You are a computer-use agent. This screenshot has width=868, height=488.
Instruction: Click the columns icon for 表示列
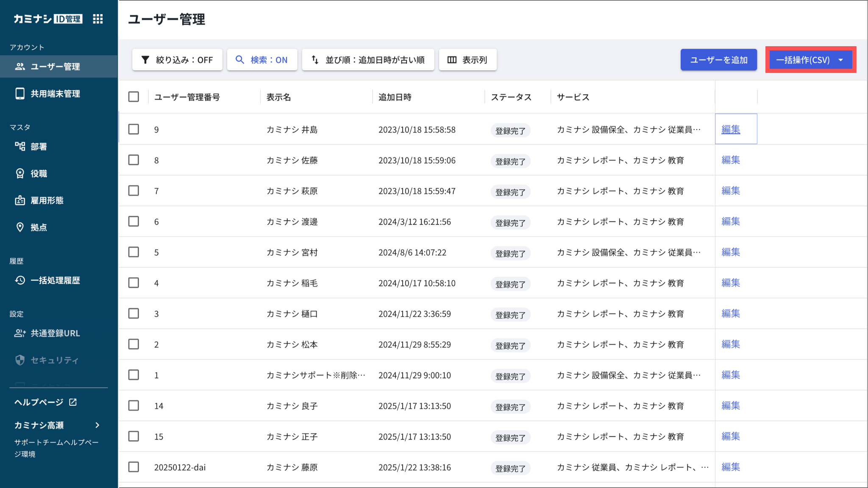[452, 60]
